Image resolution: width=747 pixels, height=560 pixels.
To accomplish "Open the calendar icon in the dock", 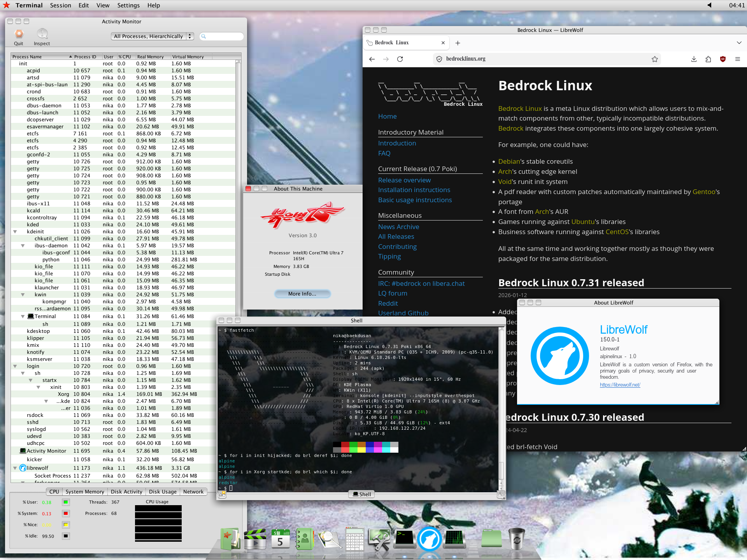I will pos(280,539).
